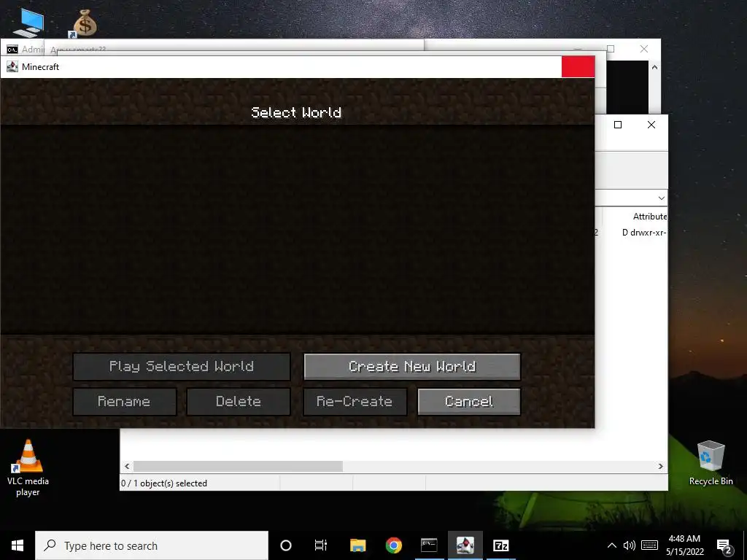Click the Minecraft window title icon
The width and height of the screenshot is (747, 560).
[x=12, y=66]
